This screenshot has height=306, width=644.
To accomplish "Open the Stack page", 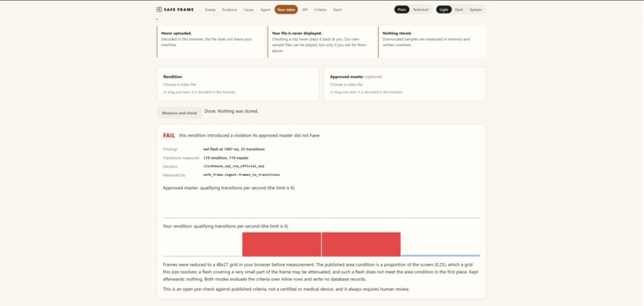I will click(x=337, y=10).
